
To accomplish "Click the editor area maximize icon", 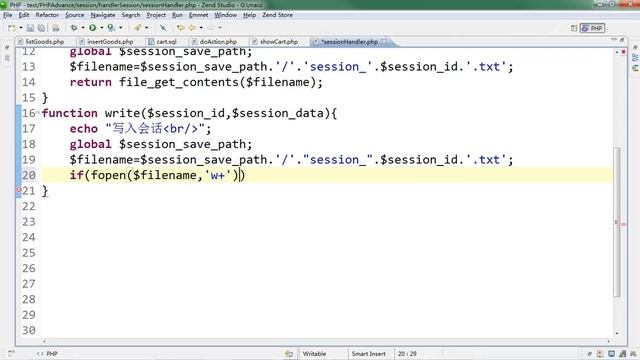I will [x=622, y=40].
